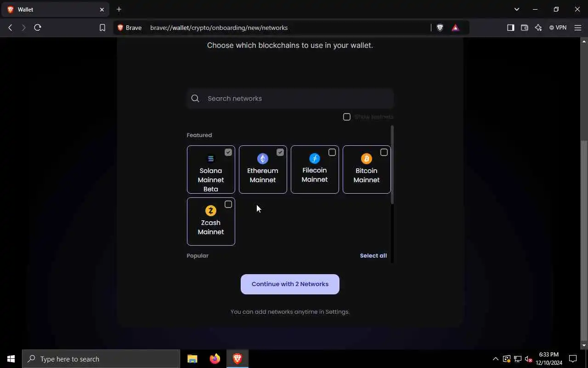Click the taskbar clock and date
This screenshot has width=588, height=368.
[549, 359]
